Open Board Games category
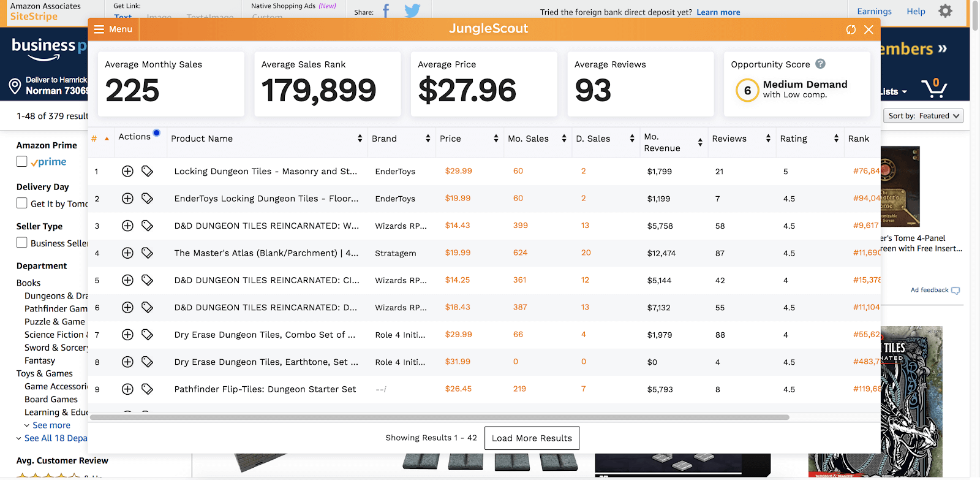Viewport: 980px width, 480px height. click(x=51, y=399)
